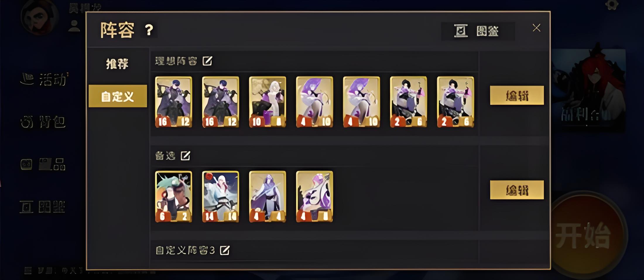Open the 图鉴 illustrated guide button
Image resolution: width=644 pixels, height=280 pixels.
point(478,31)
